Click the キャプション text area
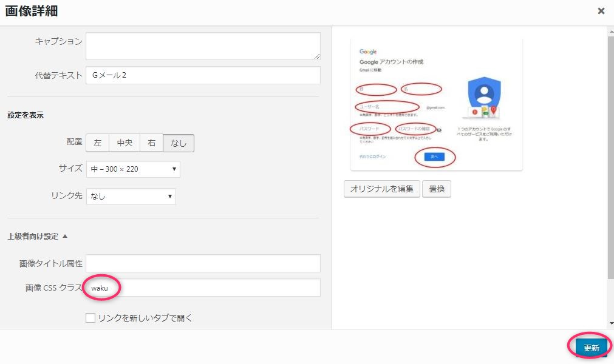This screenshot has height=364, width=614. [203, 46]
